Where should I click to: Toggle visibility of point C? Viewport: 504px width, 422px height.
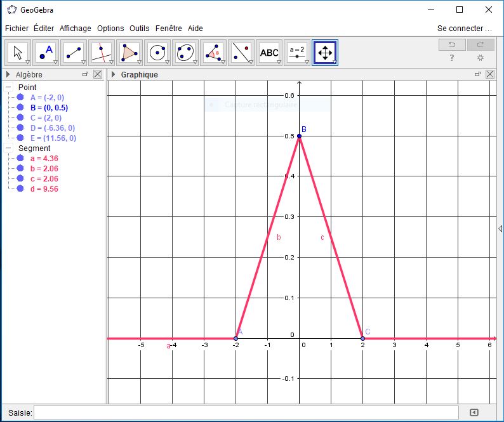20,117
